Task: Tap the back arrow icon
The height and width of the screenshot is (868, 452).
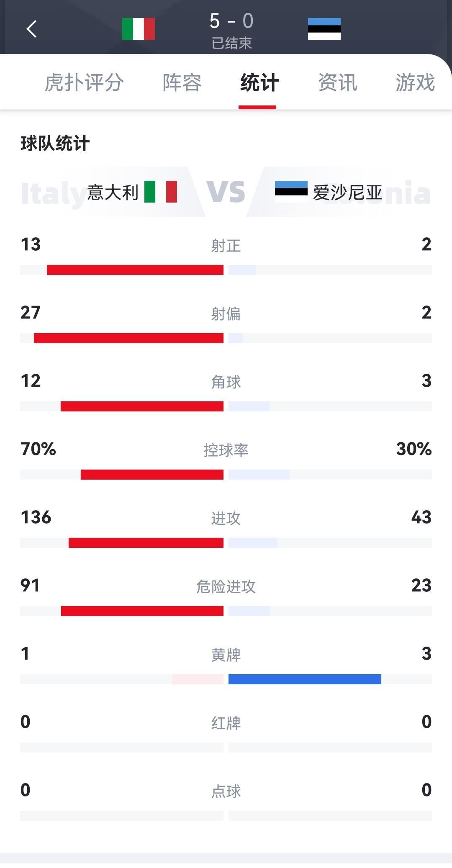Action: [31, 29]
